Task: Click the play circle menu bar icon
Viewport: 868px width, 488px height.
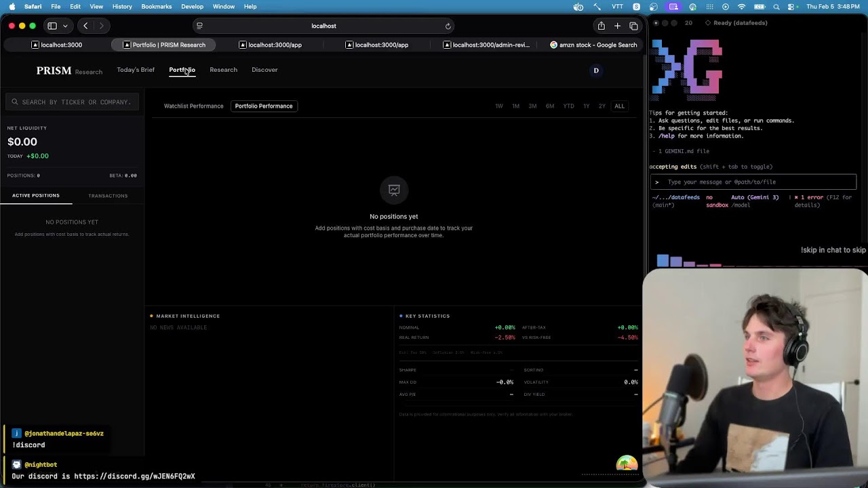Action: coord(726,7)
